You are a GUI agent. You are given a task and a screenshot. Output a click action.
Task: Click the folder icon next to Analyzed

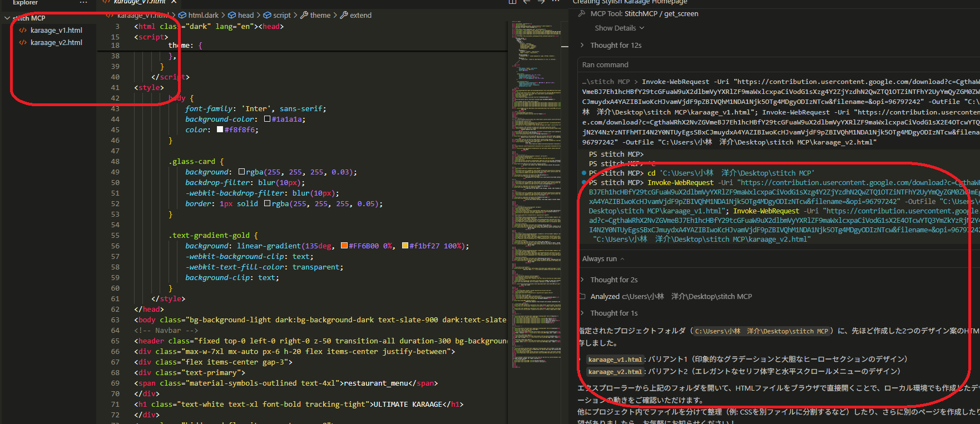click(582, 297)
